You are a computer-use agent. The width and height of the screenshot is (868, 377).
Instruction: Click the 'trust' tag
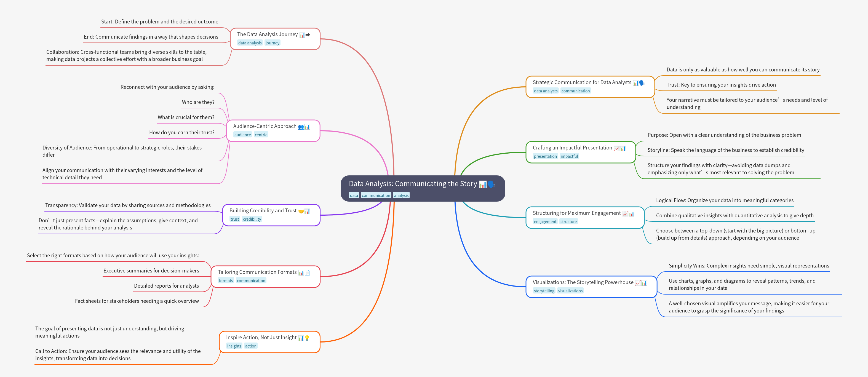pyautogui.click(x=234, y=219)
